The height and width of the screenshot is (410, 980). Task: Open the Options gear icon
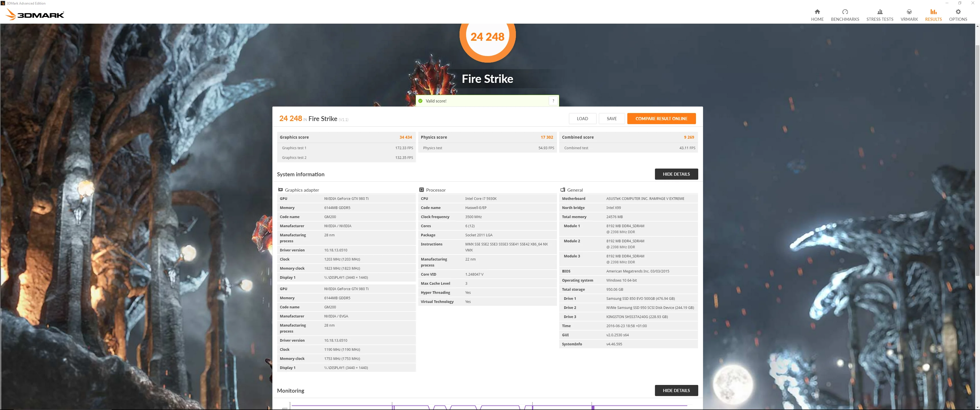pos(958,12)
